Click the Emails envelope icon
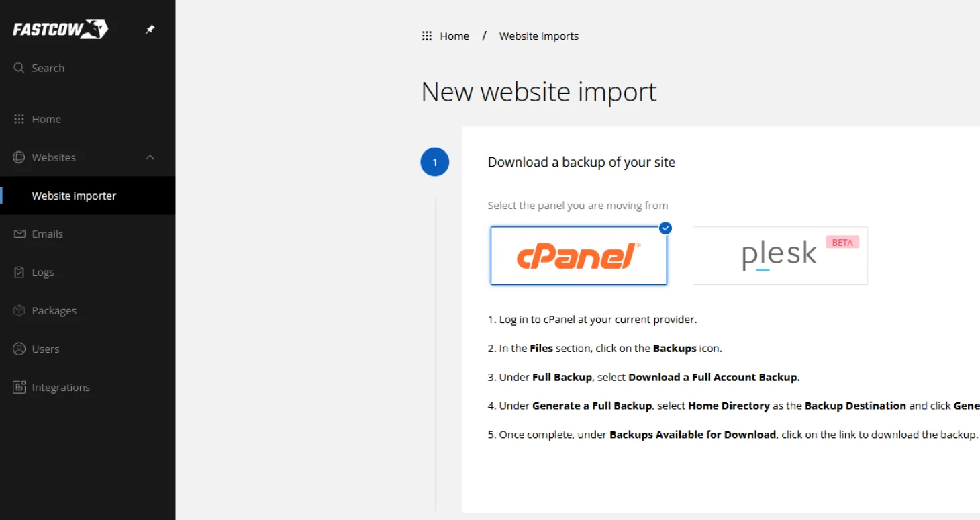 19,234
